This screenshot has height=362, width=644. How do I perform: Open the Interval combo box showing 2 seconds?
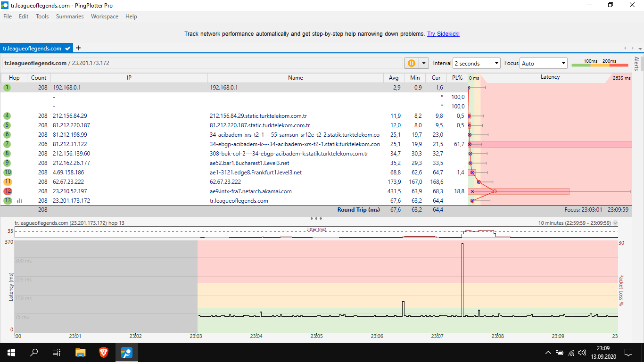click(477, 63)
